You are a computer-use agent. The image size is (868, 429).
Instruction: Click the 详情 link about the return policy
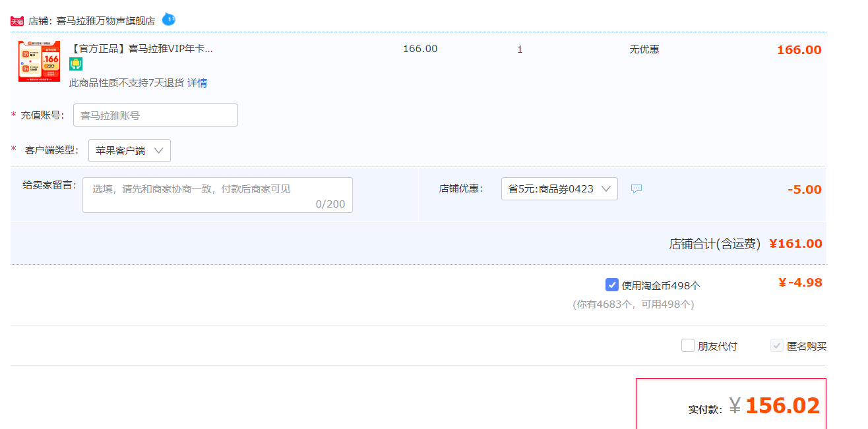[197, 83]
